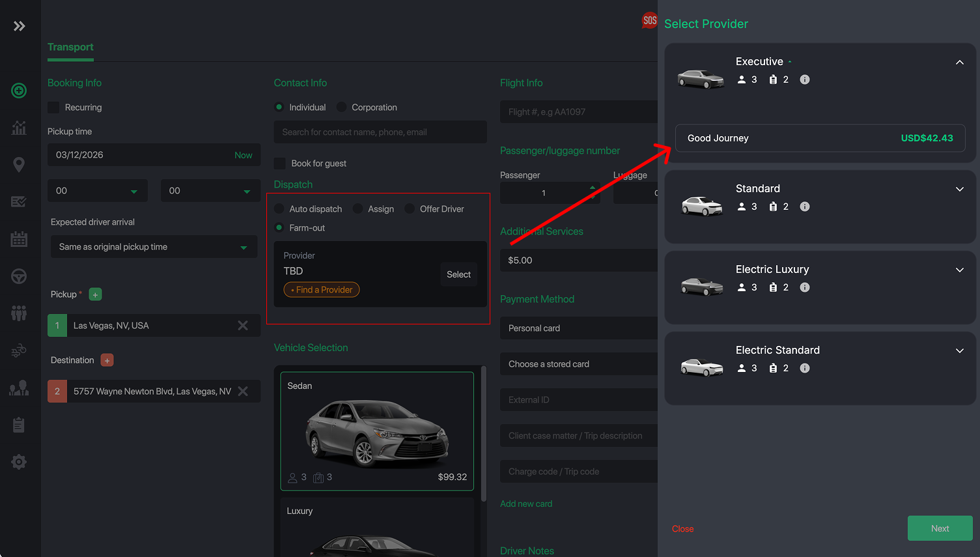The height and width of the screenshot is (557, 980).
Task: Click the Add new card link
Action: click(526, 504)
